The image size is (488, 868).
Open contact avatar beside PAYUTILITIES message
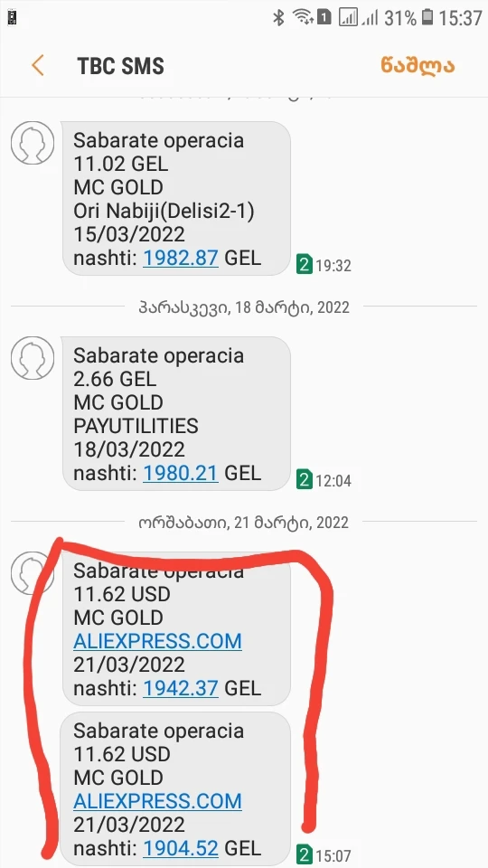pyautogui.click(x=33, y=358)
